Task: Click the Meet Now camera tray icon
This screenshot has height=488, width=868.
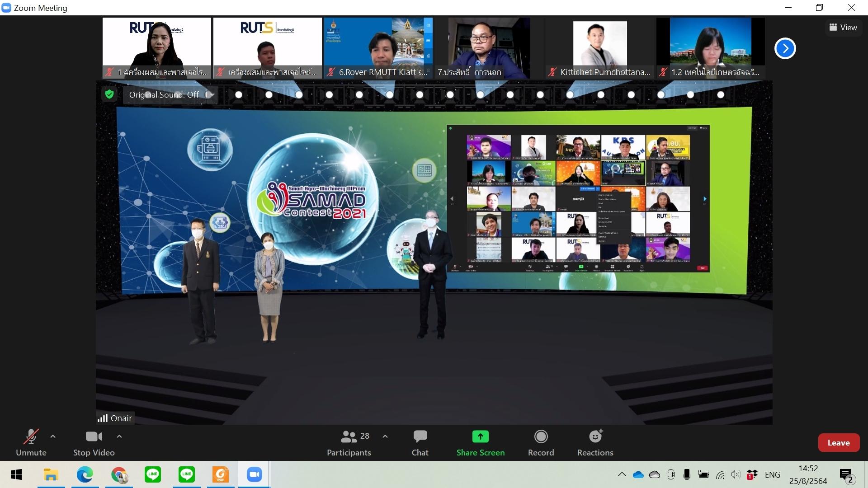Action: (671, 474)
